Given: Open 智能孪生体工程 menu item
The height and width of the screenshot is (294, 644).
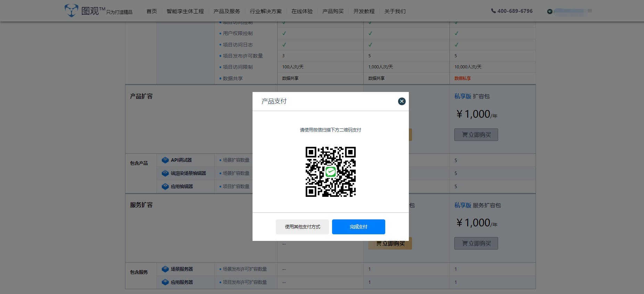Looking at the screenshot, I should [185, 11].
